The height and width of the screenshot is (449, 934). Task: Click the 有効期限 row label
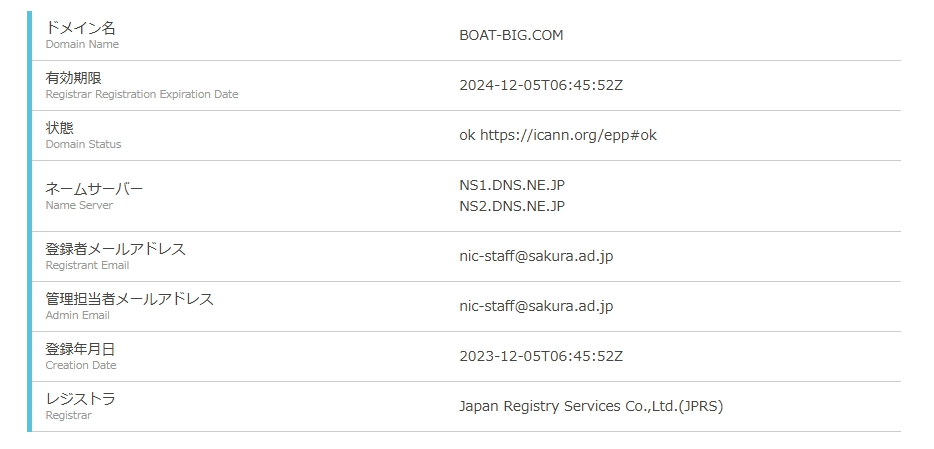pyautogui.click(x=73, y=78)
